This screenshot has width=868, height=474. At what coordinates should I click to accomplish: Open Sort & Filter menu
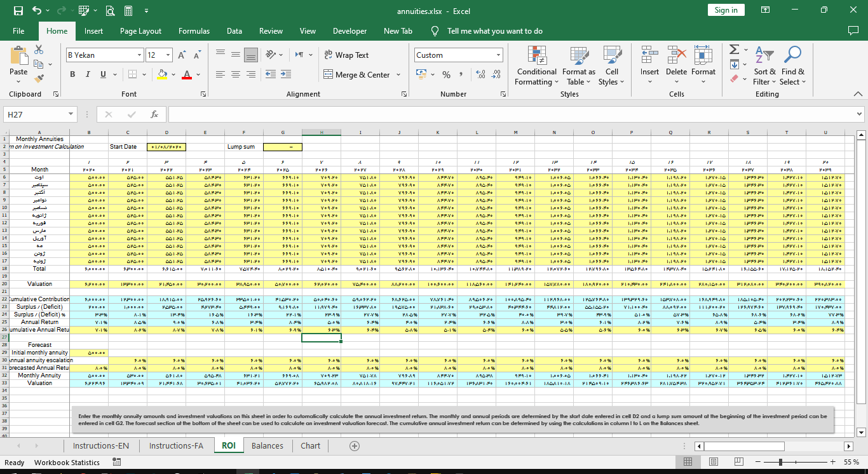tap(764, 65)
